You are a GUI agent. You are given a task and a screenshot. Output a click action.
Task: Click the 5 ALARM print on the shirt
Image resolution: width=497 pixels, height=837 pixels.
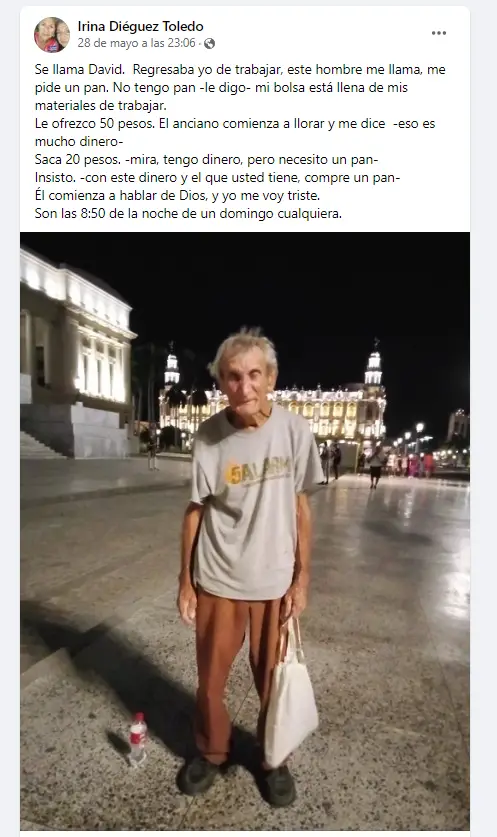click(258, 470)
